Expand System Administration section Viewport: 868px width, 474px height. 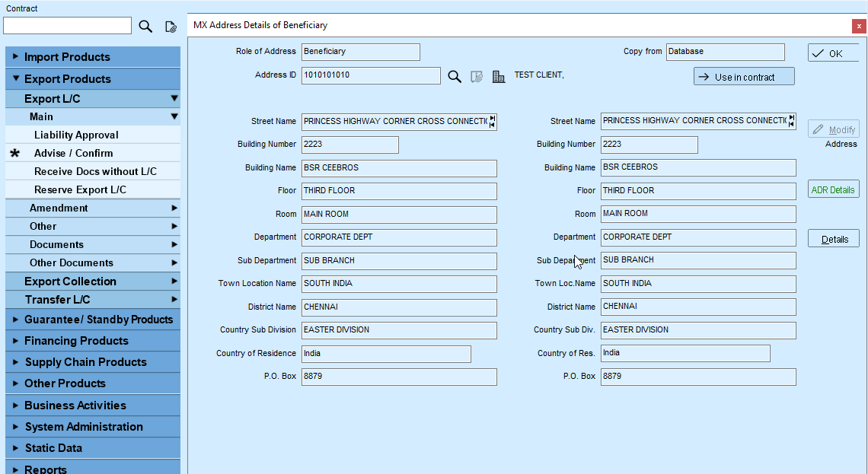[x=93, y=427]
